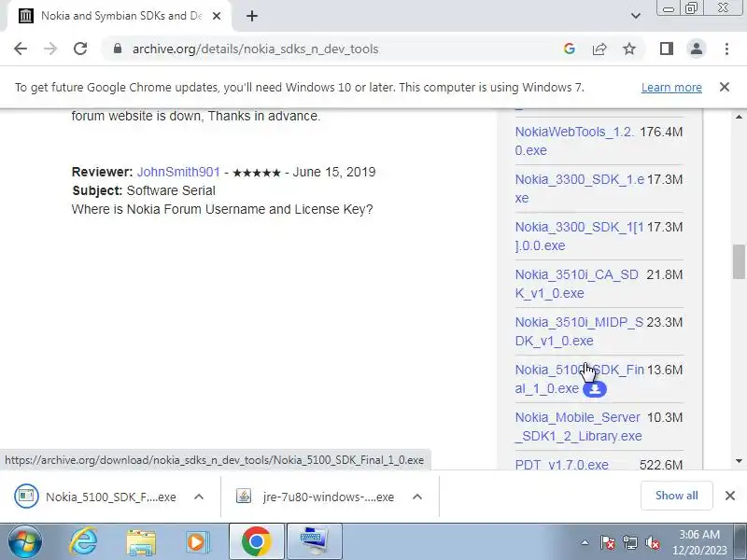Image resolution: width=747 pixels, height=560 pixels.
Task: Download PDT_v1.7.0.exe
Action: click(562, 464)
